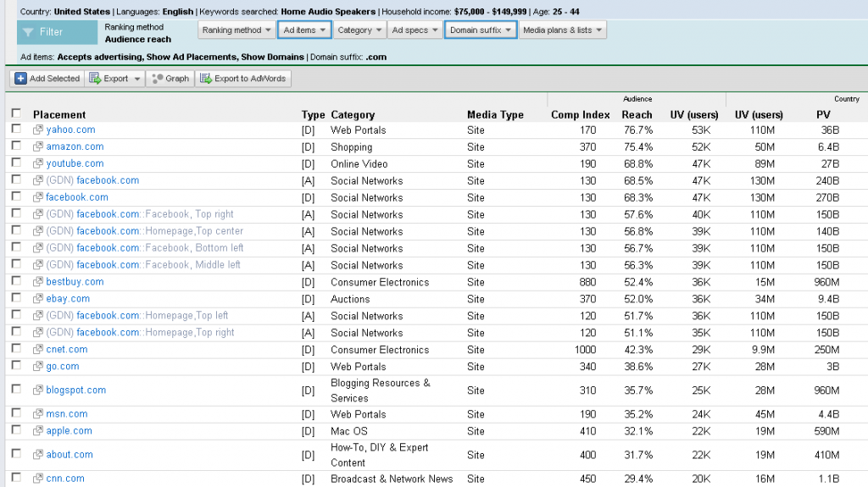Click Export to AdWords button label
This screenshot has width=868, height=487.
pos(250,79)
